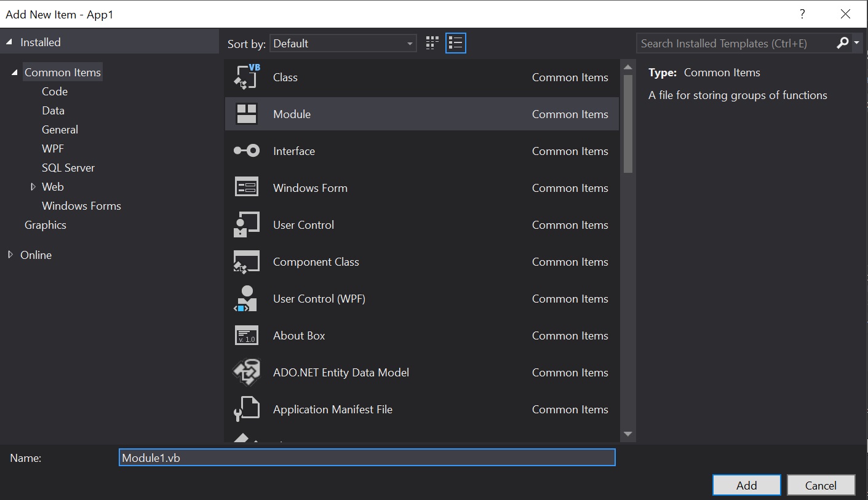Select the WPF category
The image size is (868, 500).
(53, 148)
